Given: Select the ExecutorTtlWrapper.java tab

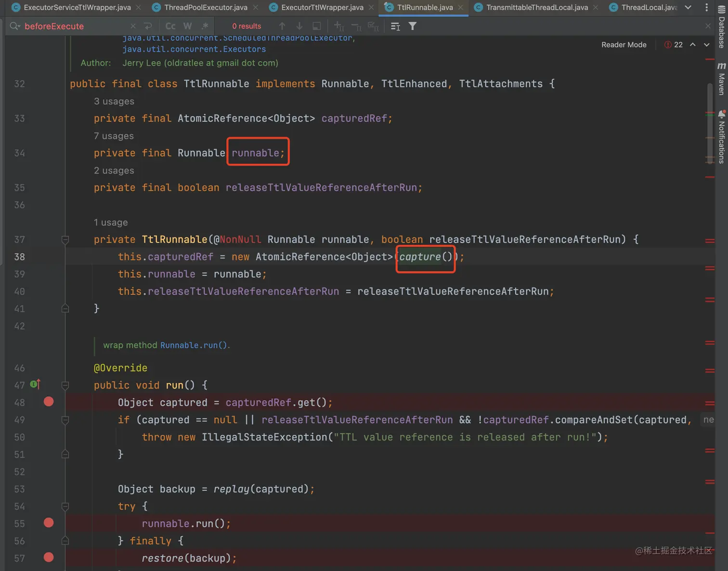Looking at the screenshot, I should tap(322, 7).
